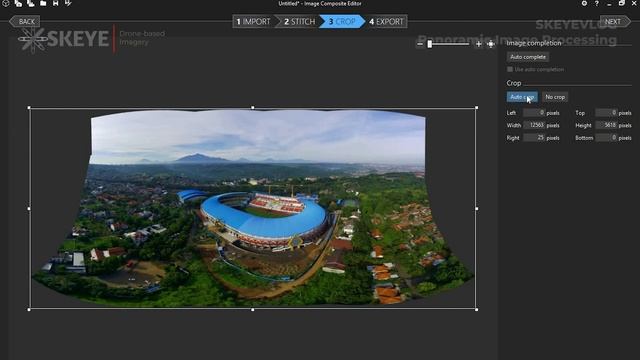Click the bottom-center crop handle
Viewport: 640px width, 360px height.
253,309
